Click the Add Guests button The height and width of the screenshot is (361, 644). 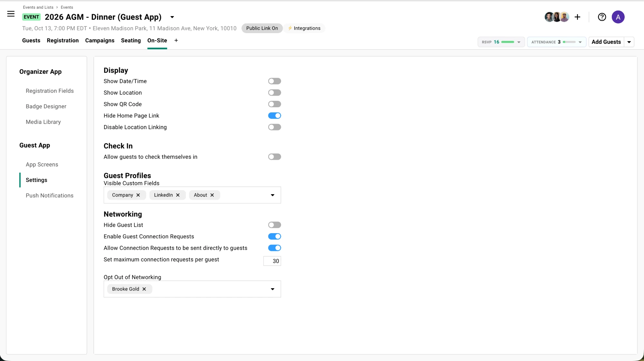click(606, 42)
